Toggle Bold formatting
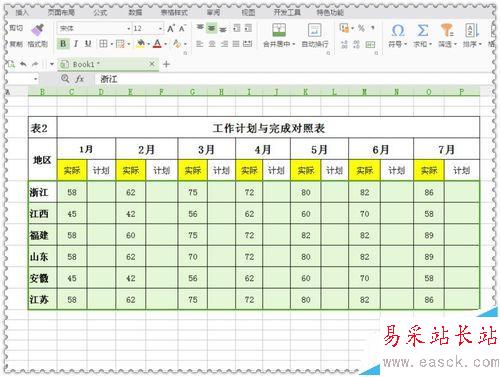The height and width of the screenshot is (377, 500). click(x=63, y=44)
